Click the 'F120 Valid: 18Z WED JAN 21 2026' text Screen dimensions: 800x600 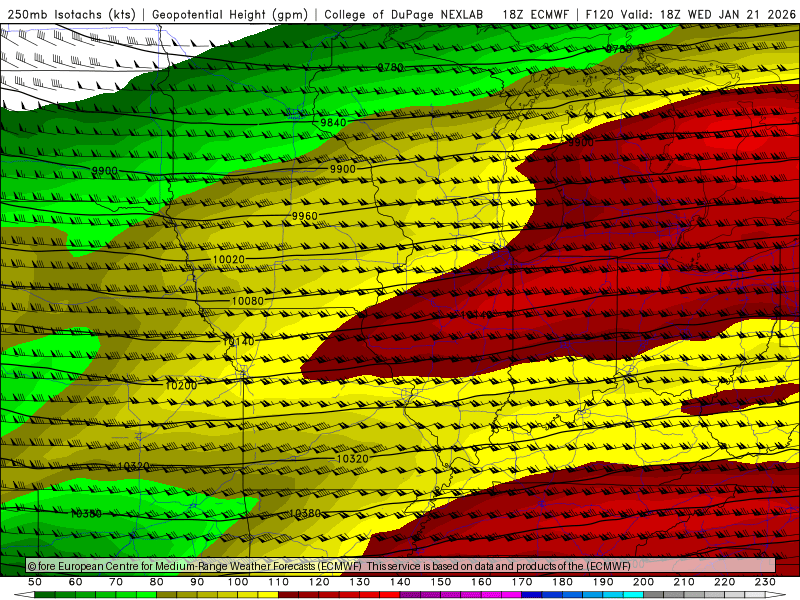(x=690, y=14)
